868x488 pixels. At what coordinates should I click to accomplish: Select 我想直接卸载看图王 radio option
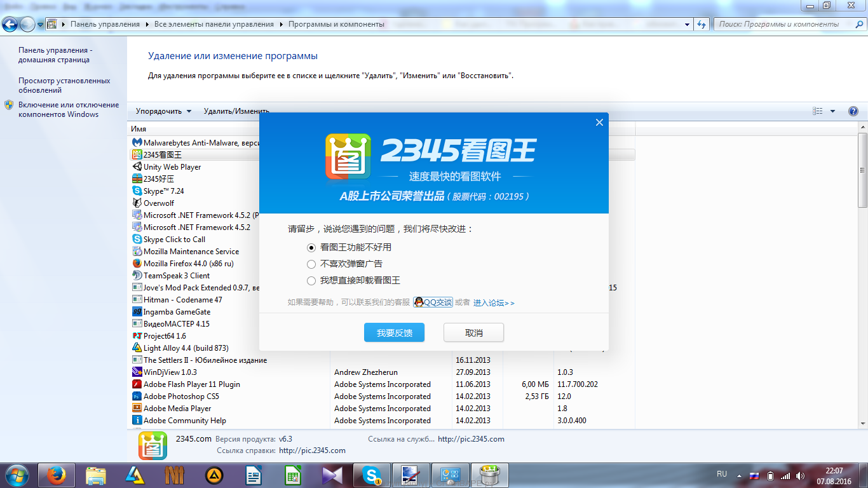click(311, 280)
